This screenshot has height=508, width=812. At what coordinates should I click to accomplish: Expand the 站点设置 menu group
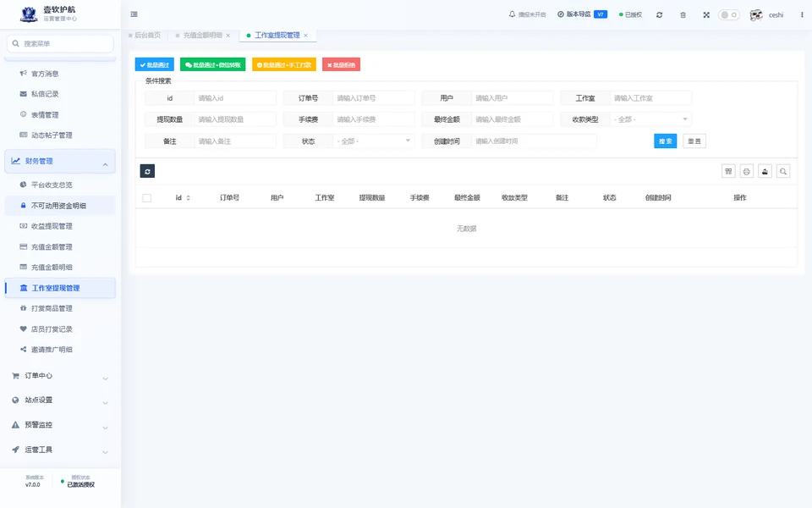coord(60,400)
